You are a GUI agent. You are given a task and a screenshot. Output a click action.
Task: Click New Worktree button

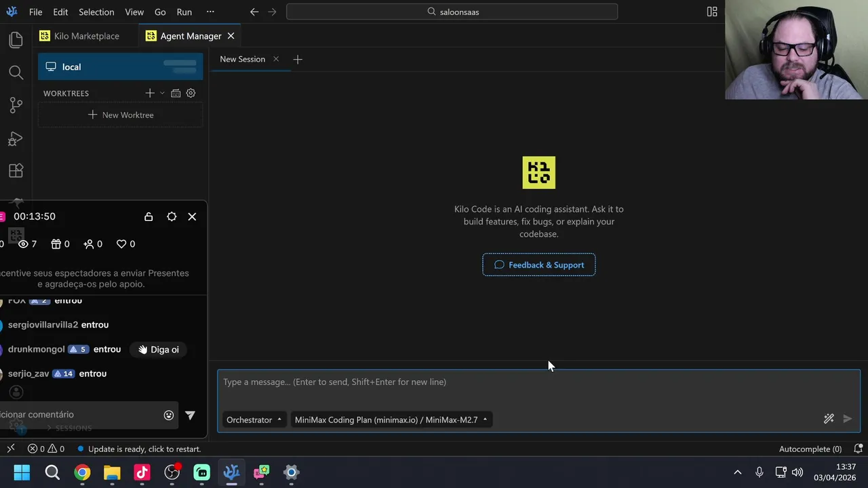121,115
